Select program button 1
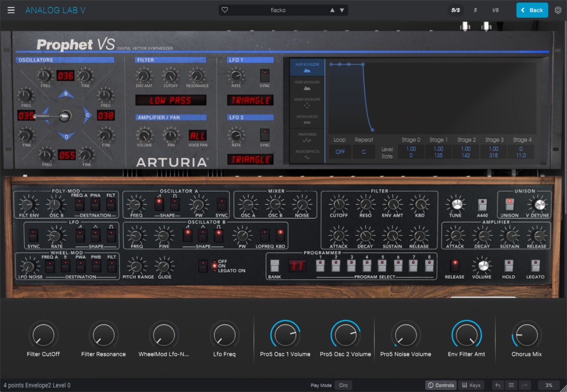The height and width of the screenshot is (392, 567). pos(320,266)
